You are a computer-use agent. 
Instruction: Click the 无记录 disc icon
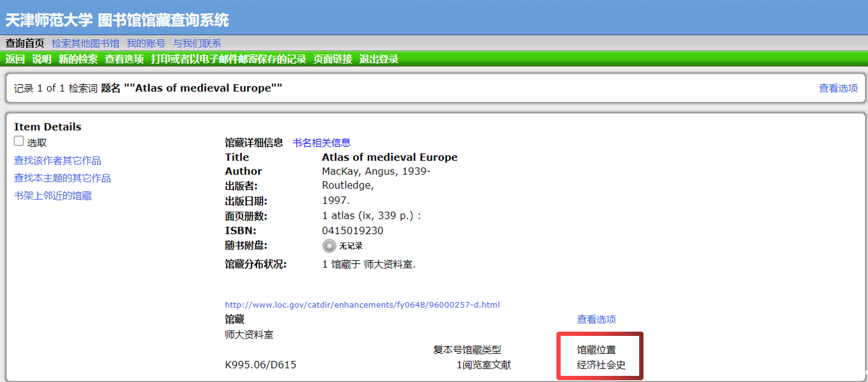click(x=329, y=246)
